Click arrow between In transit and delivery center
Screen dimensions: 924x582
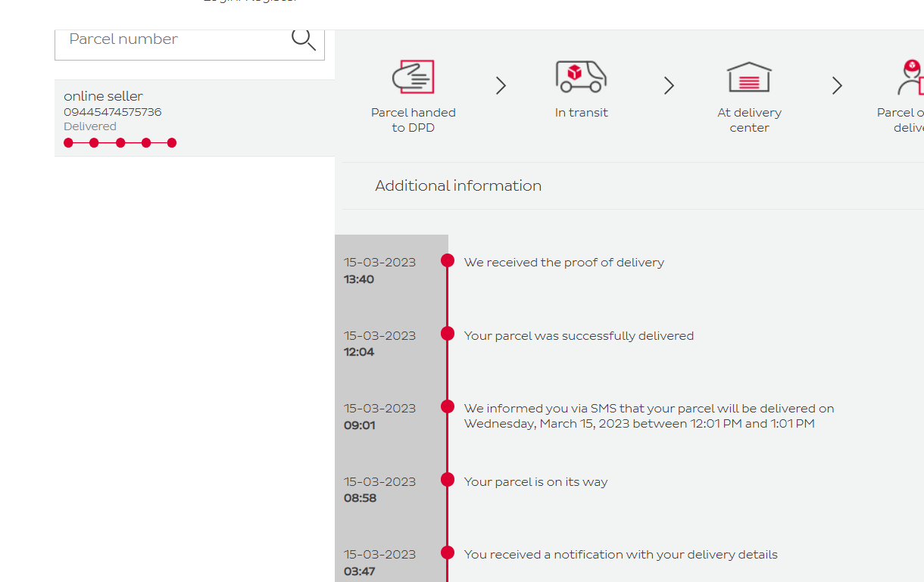[669, 86]
